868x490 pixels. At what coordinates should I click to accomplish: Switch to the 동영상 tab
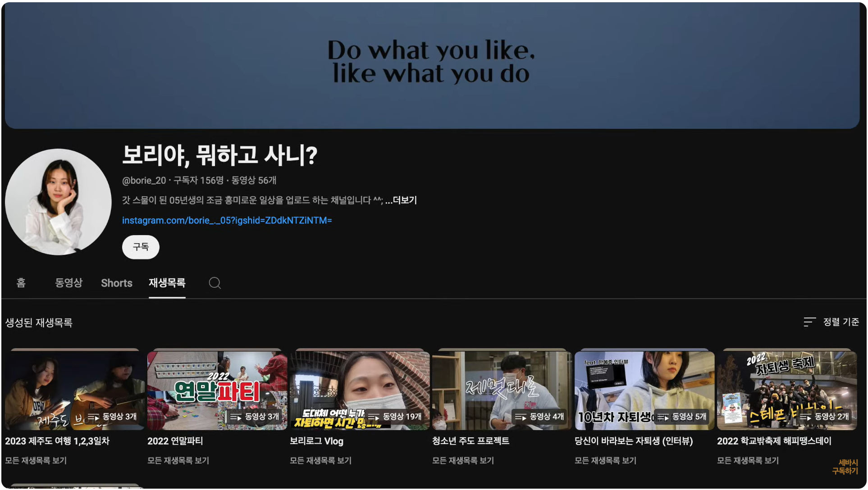69,283
